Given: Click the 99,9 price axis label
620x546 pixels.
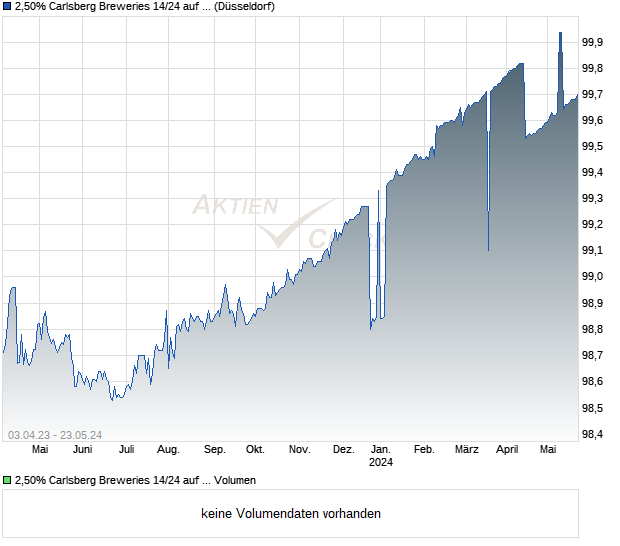Looking at the screenshot, I should coord(592,42).
